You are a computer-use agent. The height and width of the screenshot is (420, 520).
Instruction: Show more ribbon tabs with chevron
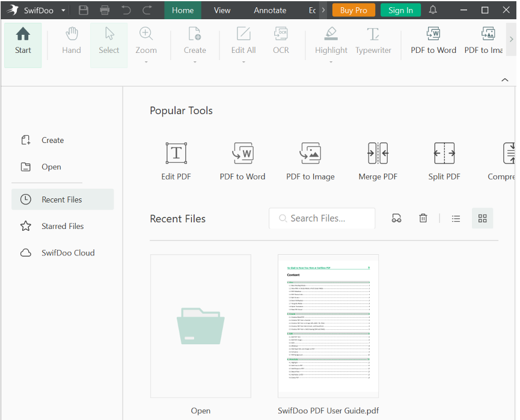click(323, 10)
